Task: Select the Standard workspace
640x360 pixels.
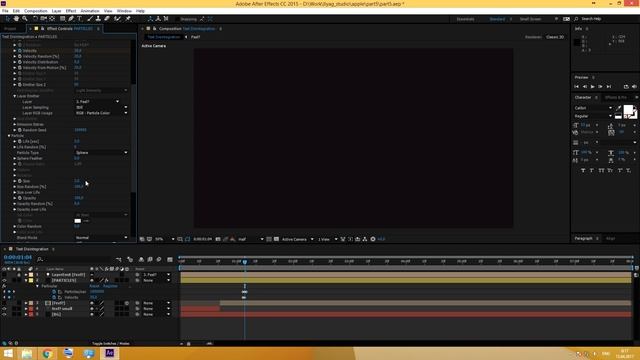Action: (497, 19)
